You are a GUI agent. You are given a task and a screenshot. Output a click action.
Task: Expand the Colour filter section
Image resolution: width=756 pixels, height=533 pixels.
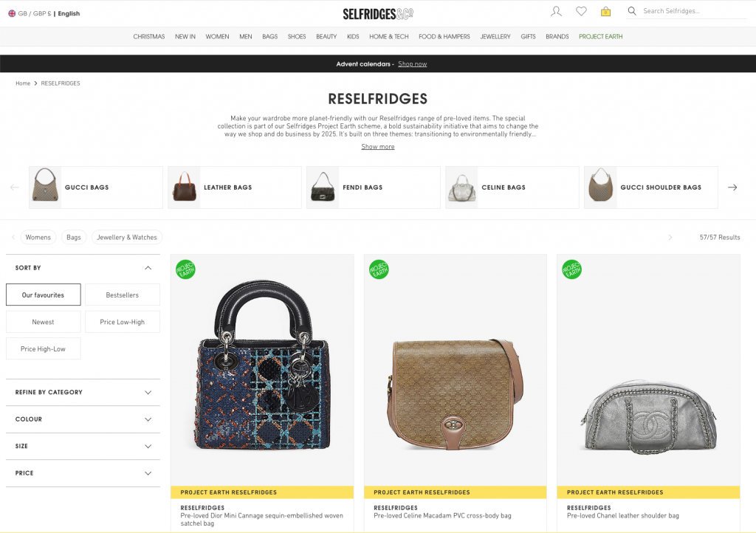click(x=83, y=419)
